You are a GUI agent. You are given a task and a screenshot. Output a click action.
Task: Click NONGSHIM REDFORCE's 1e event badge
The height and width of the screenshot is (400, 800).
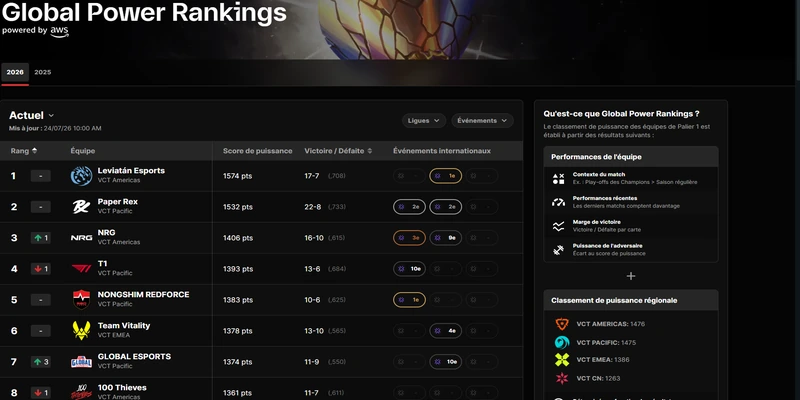[409, 299]
